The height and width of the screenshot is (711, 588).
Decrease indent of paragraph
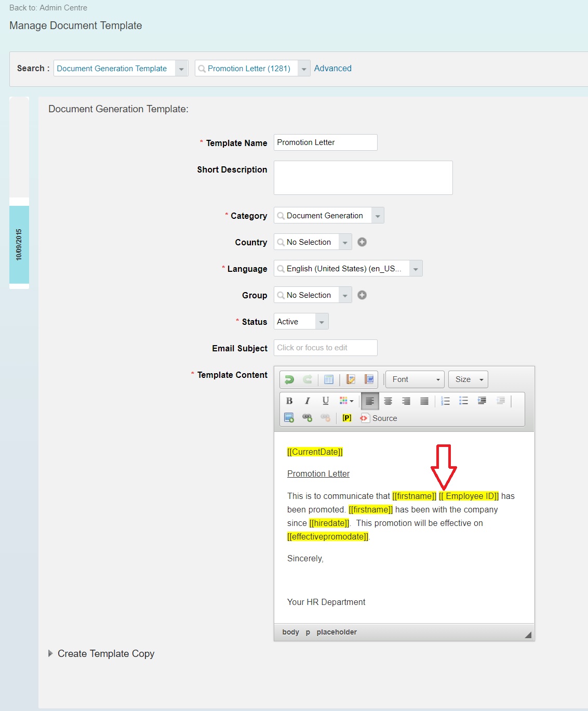click(501, 401)
